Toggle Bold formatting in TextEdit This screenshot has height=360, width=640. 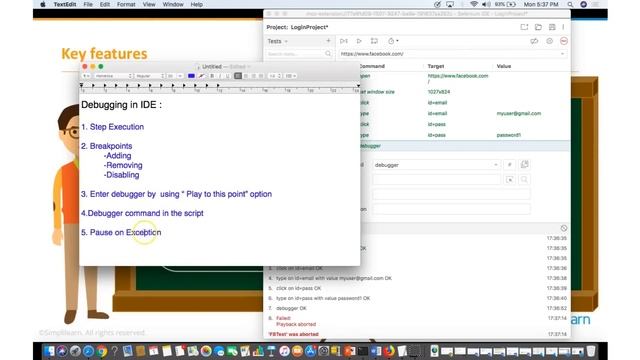tap(212, 76)
